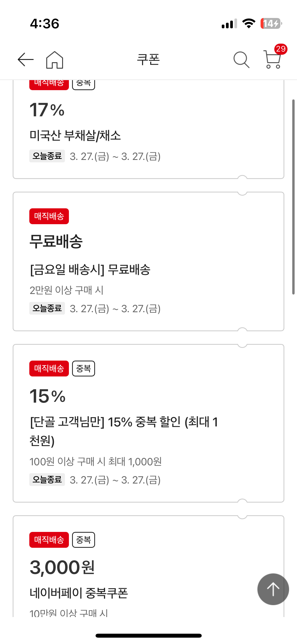The width and height of the screenshot is (297, 644).
Task: Tap 오늘종료 badge on 무료배송 coupon
Action: 47,308
